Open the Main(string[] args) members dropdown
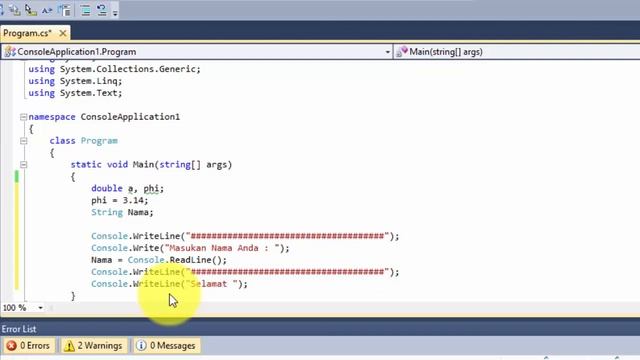 [517, 52]
